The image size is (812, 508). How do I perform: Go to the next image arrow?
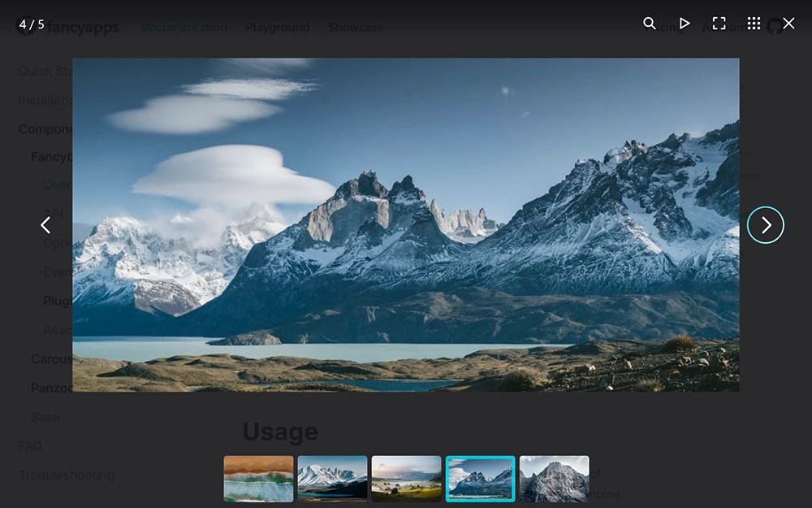pos(766,225)
